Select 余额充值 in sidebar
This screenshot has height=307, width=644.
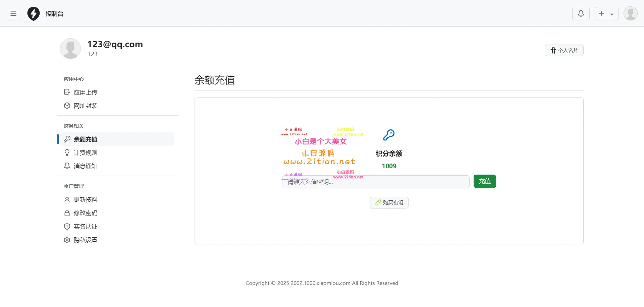point(85,139)
